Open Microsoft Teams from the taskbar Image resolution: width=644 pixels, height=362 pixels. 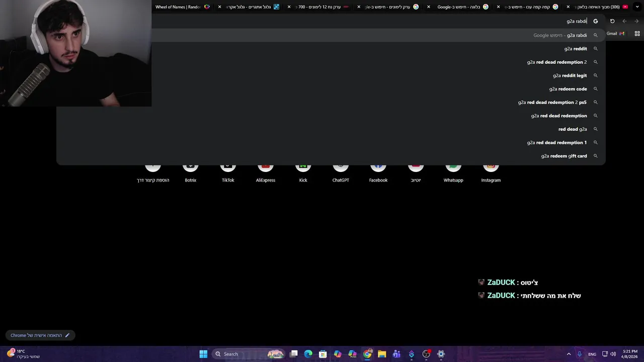point(396,354)
